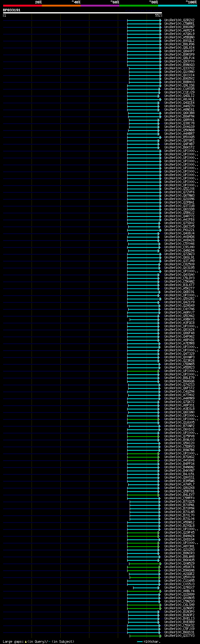This screenshot has height=644, width=200.
Task: Select hit label UniRef100_Q7RGX7
Action: (179, 587)
